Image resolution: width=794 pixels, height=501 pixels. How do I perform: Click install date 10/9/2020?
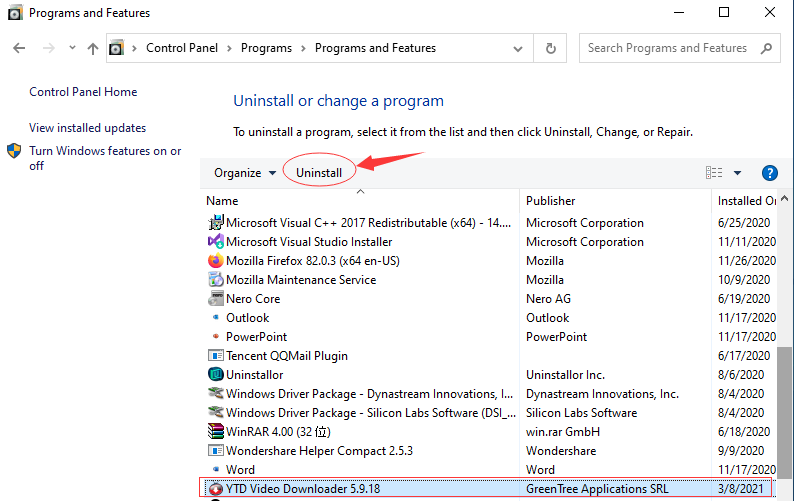[x=744, y=280]
